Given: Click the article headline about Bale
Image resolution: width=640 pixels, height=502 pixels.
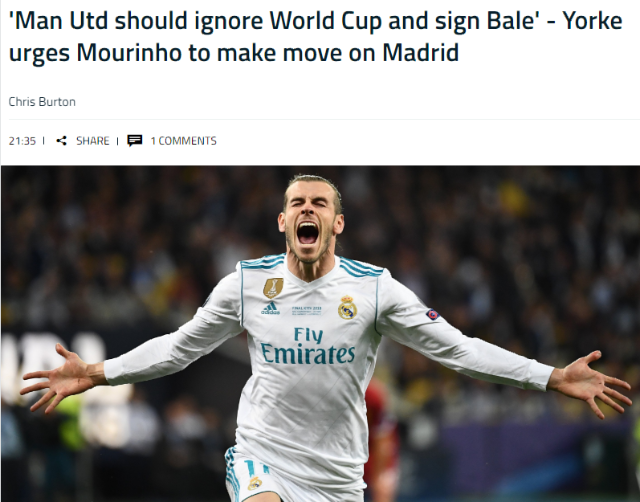Looking at the screenshot, I should [x=315, y=37].
